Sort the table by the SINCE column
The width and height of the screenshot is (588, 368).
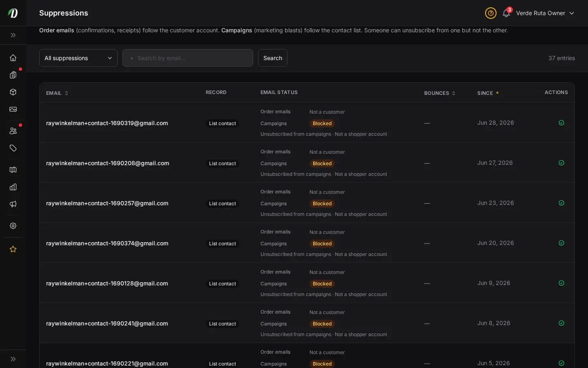pyautogui.click(x=488, y=93)
